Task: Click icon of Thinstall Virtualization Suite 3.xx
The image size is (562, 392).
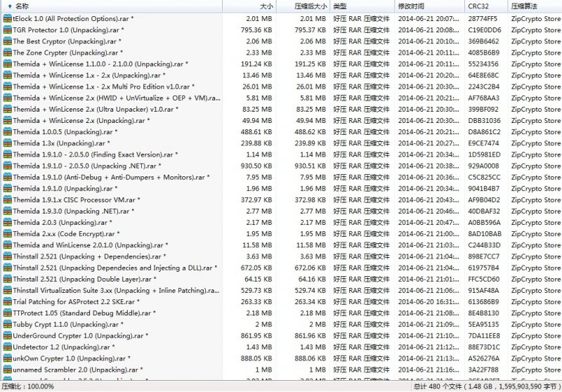Action: click(7, 291)
